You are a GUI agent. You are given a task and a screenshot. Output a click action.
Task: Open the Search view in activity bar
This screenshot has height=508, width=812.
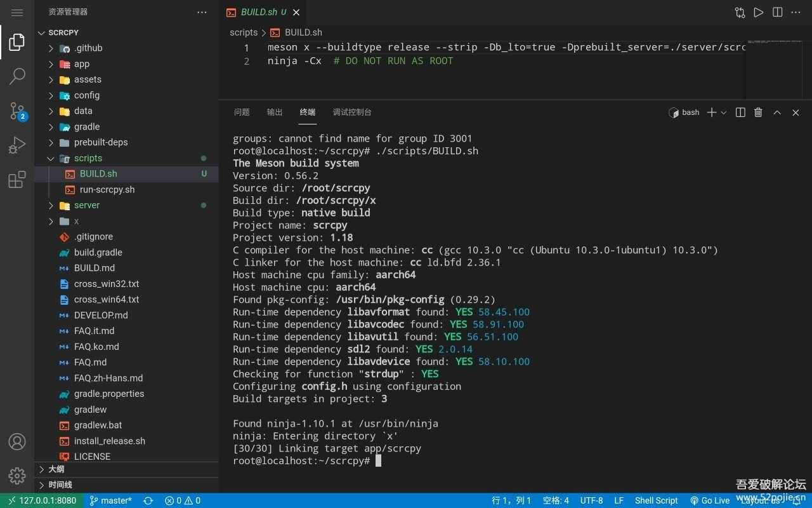click(17, 77)
